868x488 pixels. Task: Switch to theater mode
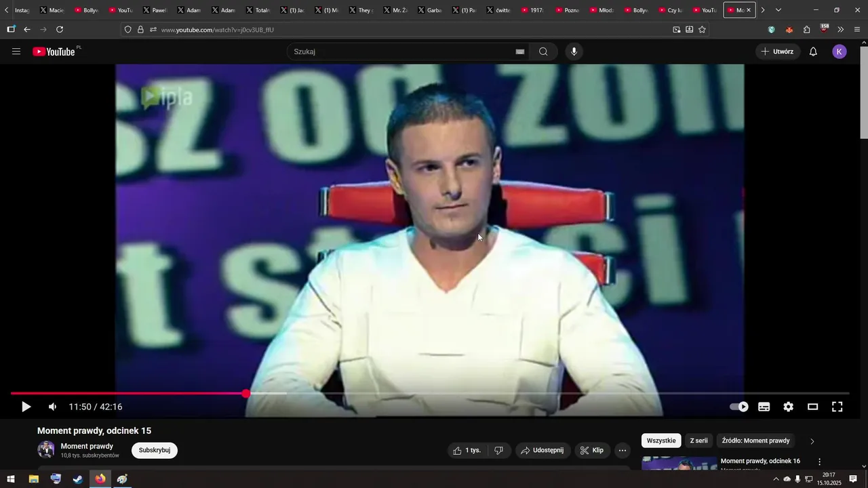point(813,407)
